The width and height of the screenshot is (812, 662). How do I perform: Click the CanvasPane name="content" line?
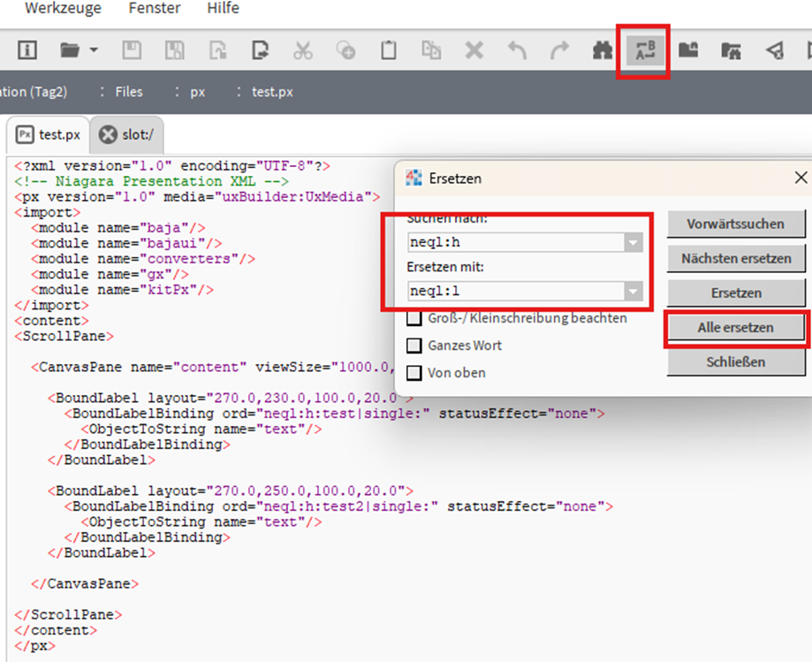pyautogui.click(x=212, y=368)
